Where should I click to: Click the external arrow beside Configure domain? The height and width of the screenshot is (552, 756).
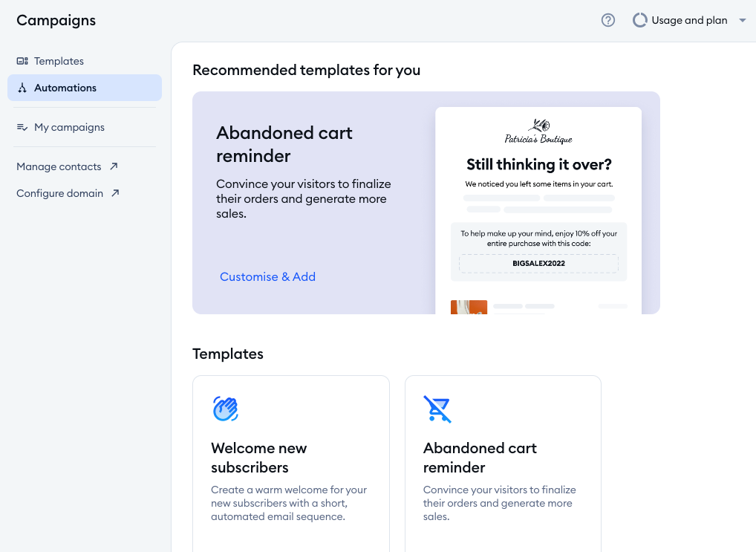click(115, 193)
